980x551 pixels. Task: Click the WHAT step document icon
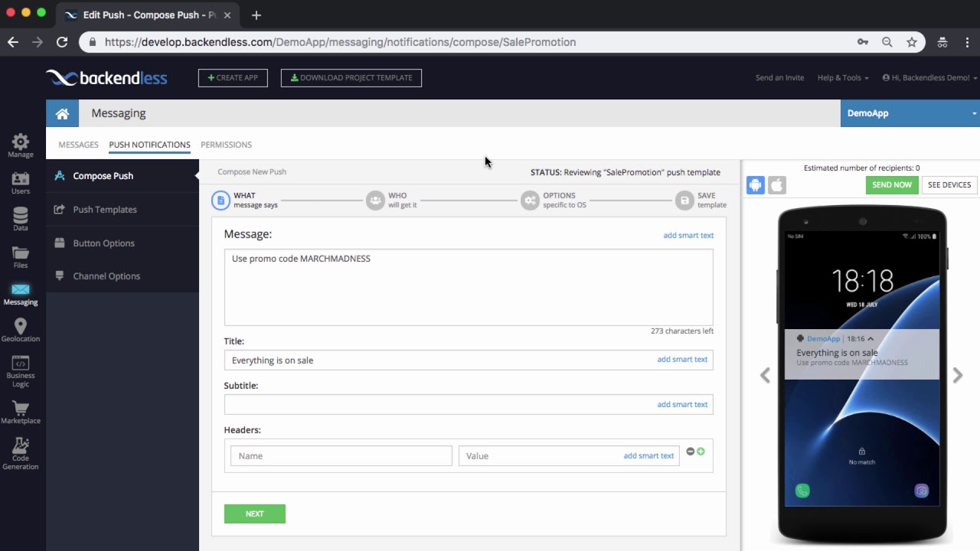[220, 201]
